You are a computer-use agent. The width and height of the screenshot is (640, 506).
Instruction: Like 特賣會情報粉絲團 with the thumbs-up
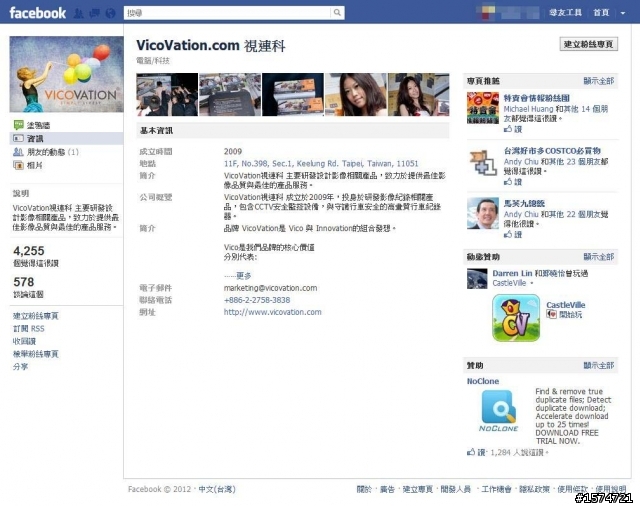tap(513, 129)
